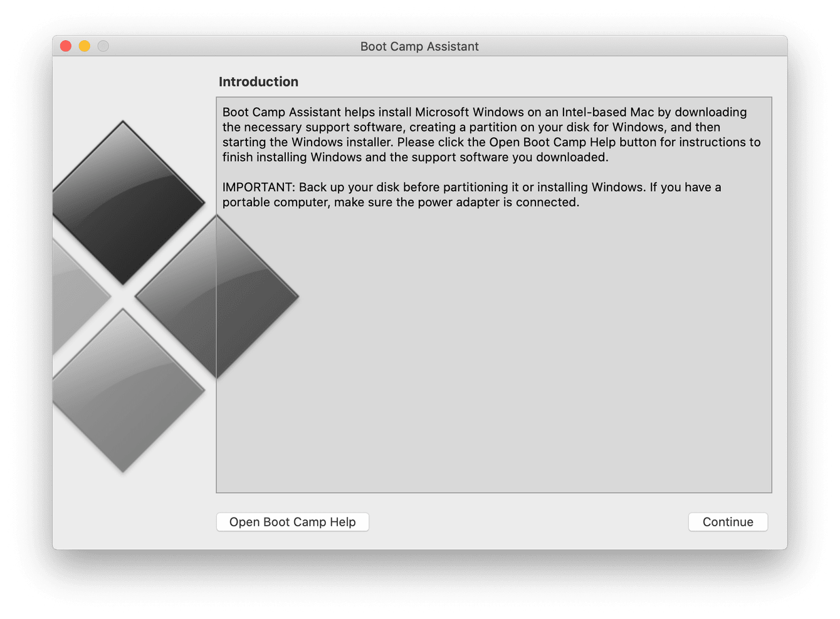Open Boot Camp Help
This screenshot has height=619, width=840.
click(x=293, y=522)
